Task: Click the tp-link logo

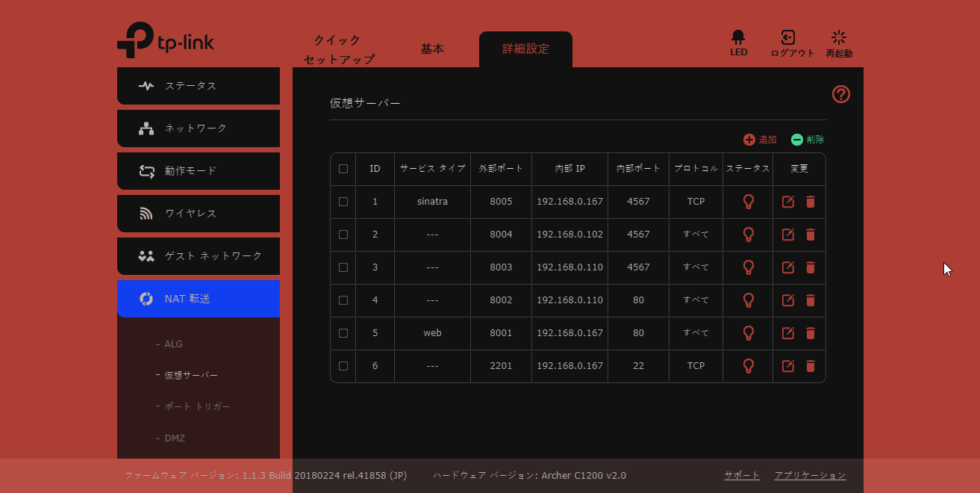Action: (x=164, y=41)
